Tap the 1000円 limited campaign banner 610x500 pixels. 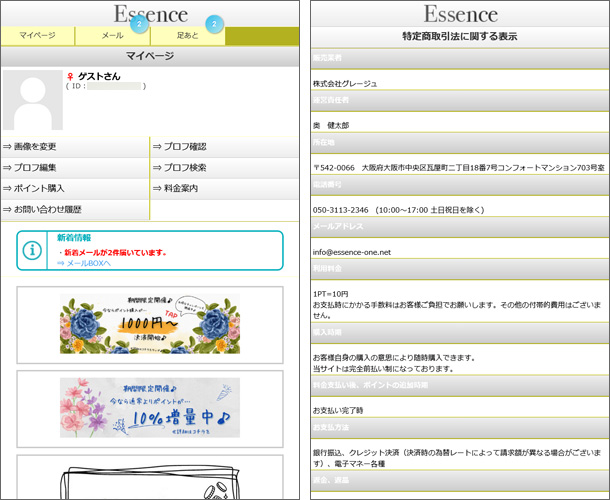[149, 324]
